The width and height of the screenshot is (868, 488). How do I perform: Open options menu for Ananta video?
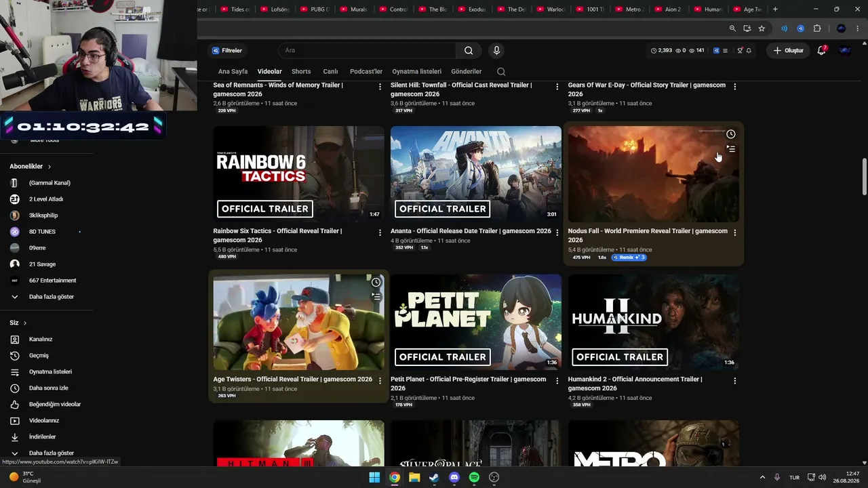pos(557,232)
